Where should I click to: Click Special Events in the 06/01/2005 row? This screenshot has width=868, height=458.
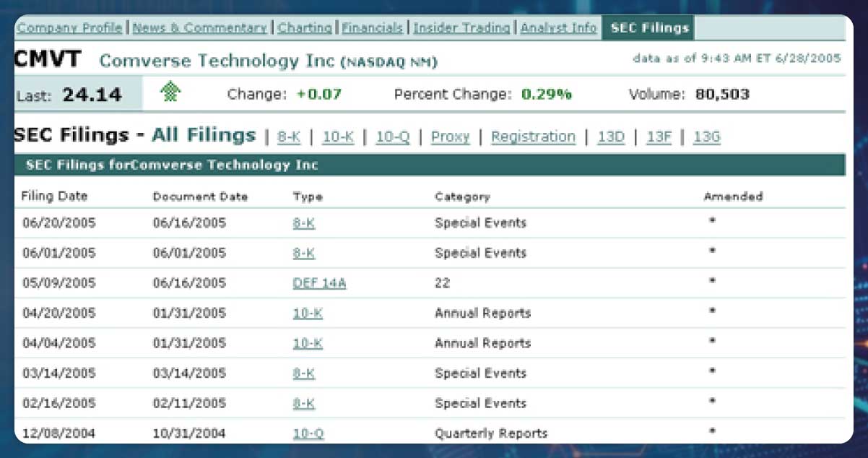[480, 253]
